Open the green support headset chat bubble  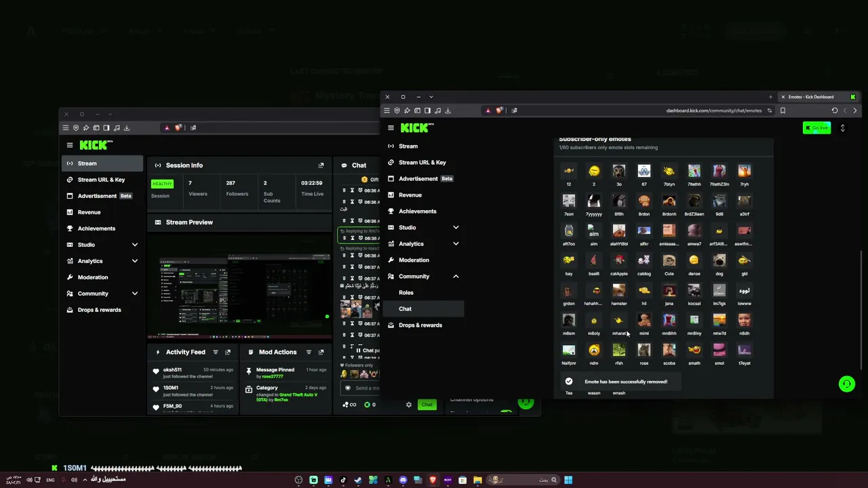coord(846,384)
